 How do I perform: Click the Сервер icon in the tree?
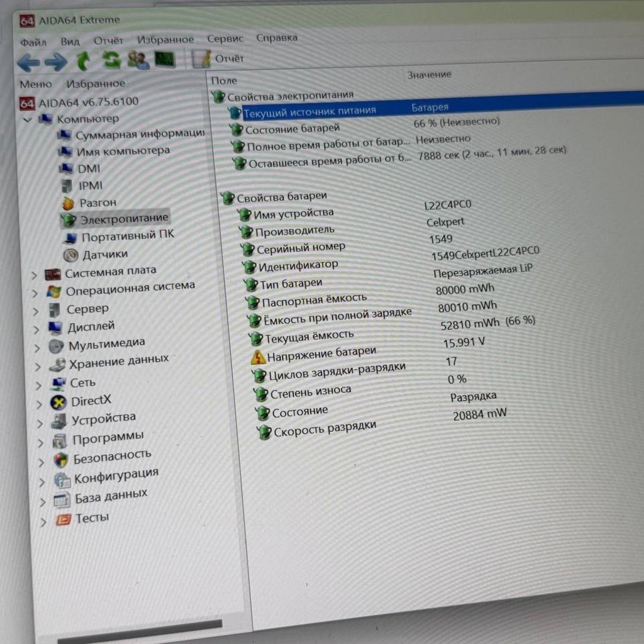click(54, 310)
